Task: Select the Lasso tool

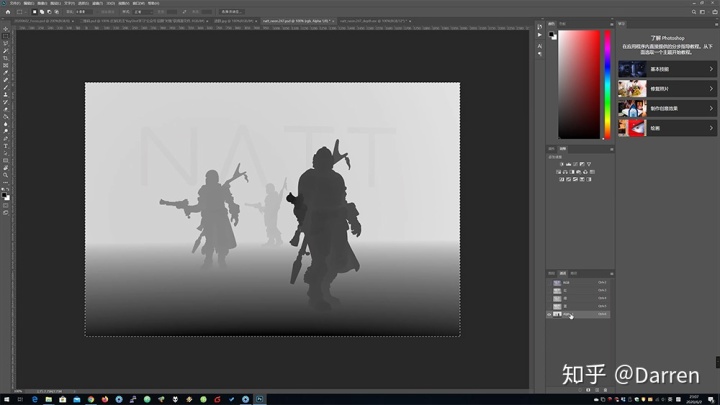Action: tap(6, 43)
